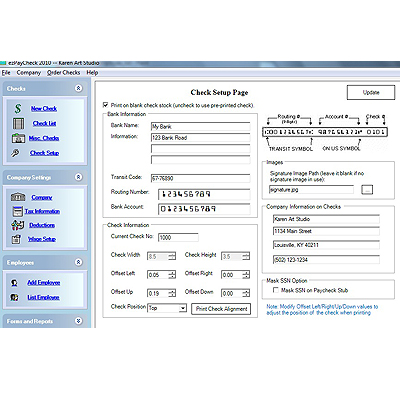Screen dimensions: 400x400
Task: Click the Bank Name input field
Action: tap(200, 126)
